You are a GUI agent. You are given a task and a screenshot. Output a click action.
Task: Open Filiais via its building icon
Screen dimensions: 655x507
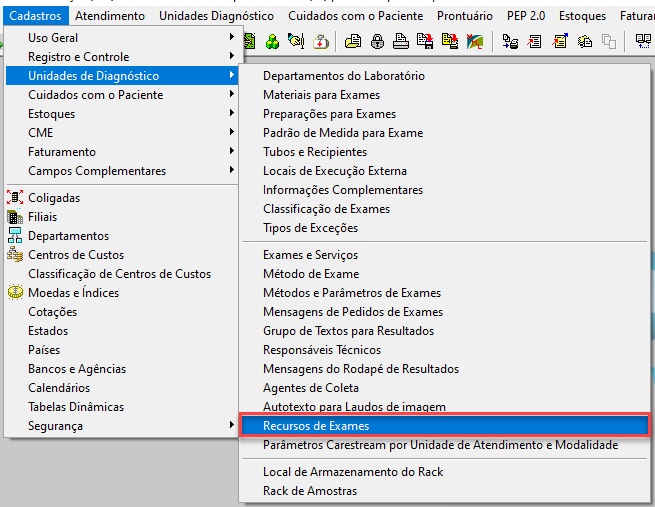coord(15,216)
